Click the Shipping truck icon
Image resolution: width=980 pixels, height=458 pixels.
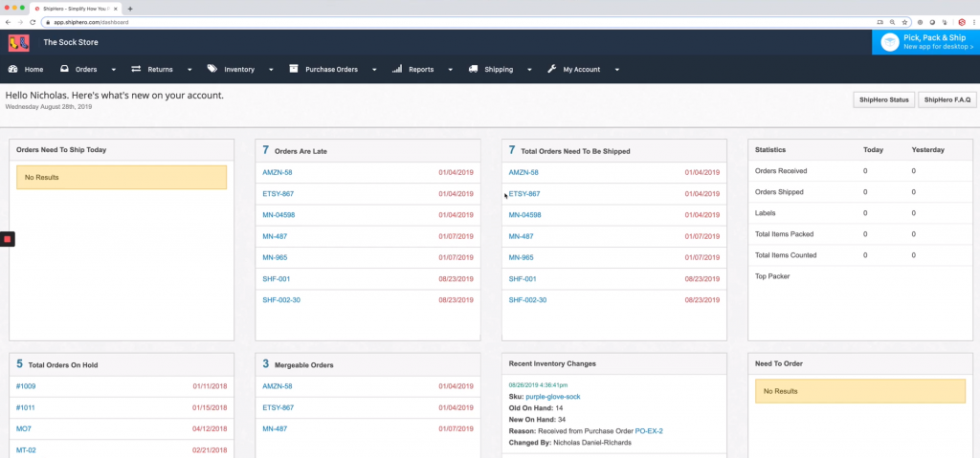[x=473, y=69]
